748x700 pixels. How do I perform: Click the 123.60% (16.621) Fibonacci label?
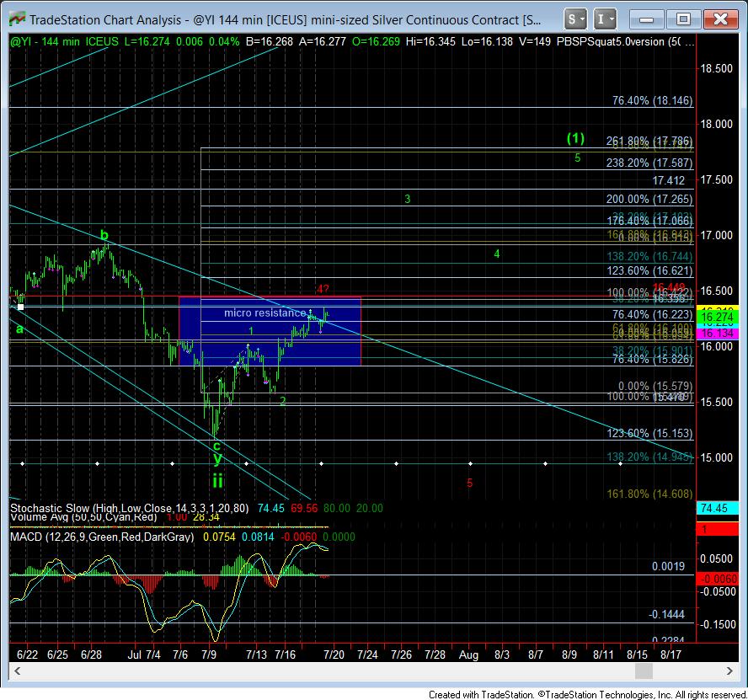[x=649, y=271]
